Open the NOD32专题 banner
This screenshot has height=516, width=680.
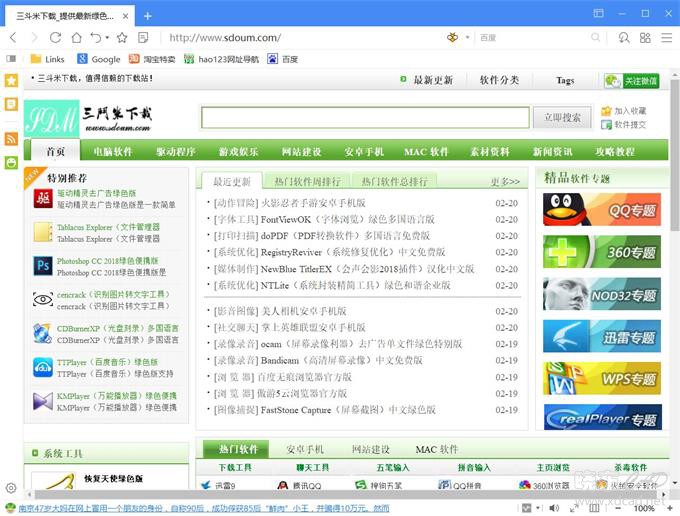[602, 294]
